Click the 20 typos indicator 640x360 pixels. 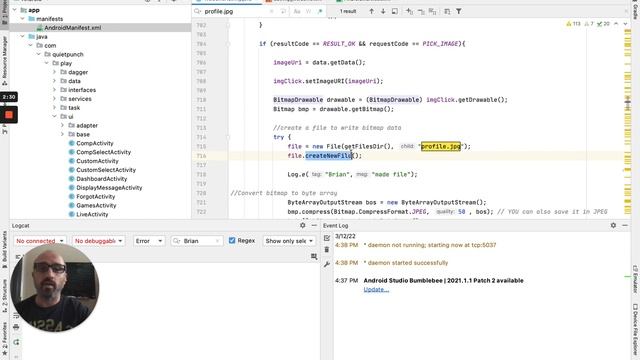click(603, 24)
